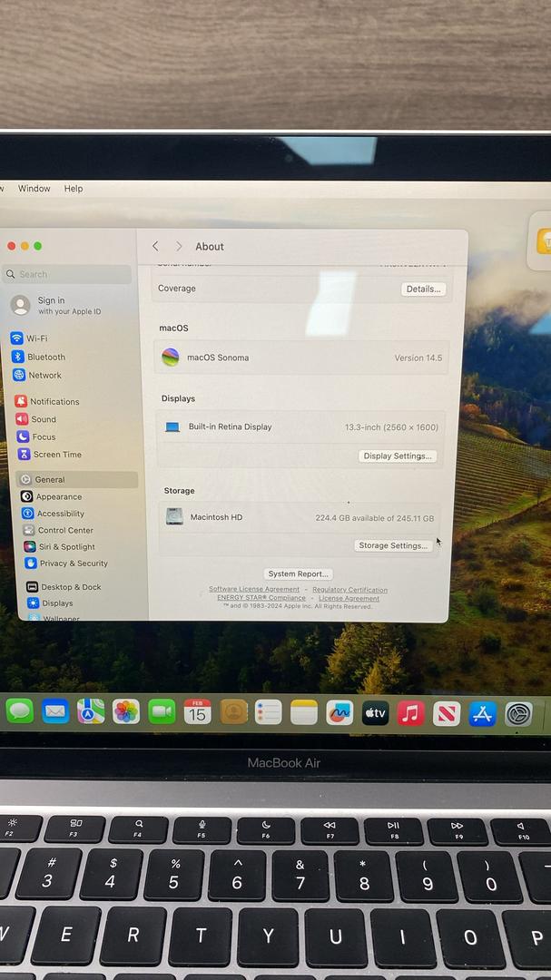The height and width of the screenshot is (980, 551).
Task: Open the Window menu
Action: (34, 188)
